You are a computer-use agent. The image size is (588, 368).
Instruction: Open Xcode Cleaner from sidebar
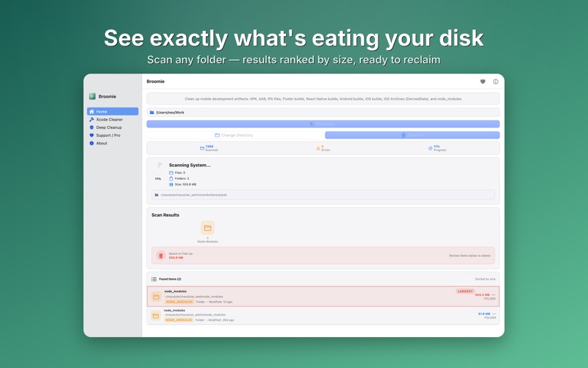point(112,119)
